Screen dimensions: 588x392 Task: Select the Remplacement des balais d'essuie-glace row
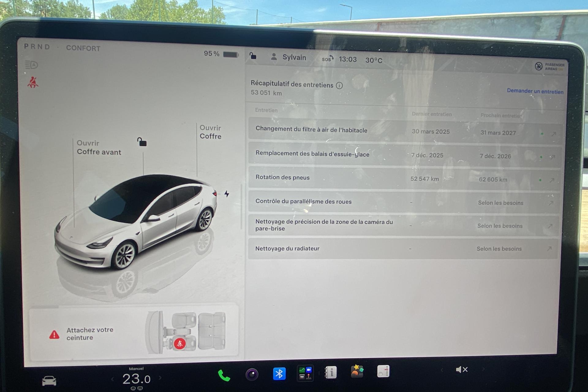coord(405,155)
